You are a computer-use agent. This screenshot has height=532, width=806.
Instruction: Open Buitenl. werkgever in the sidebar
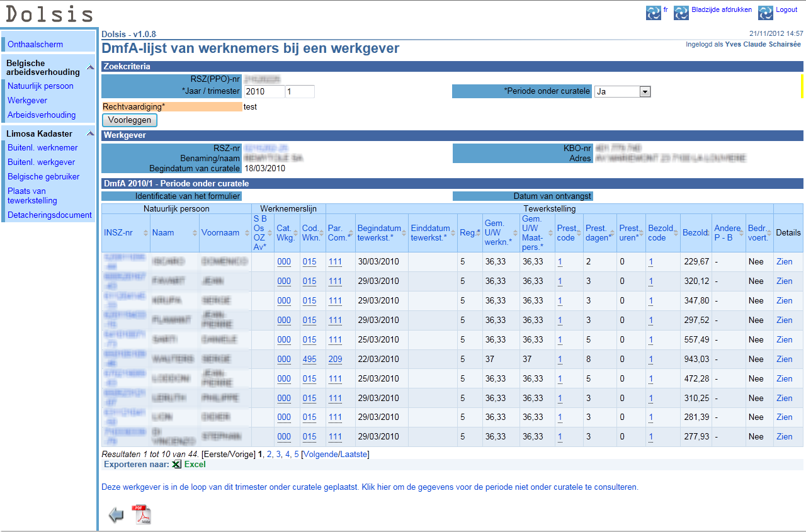point(41,162)
